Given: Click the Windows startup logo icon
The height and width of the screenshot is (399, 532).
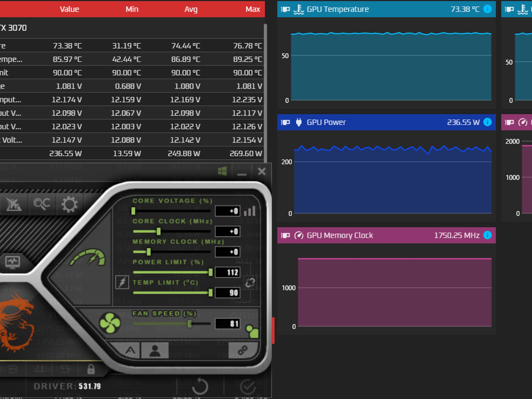Looking at the screenshot, I should pos(222,171).
